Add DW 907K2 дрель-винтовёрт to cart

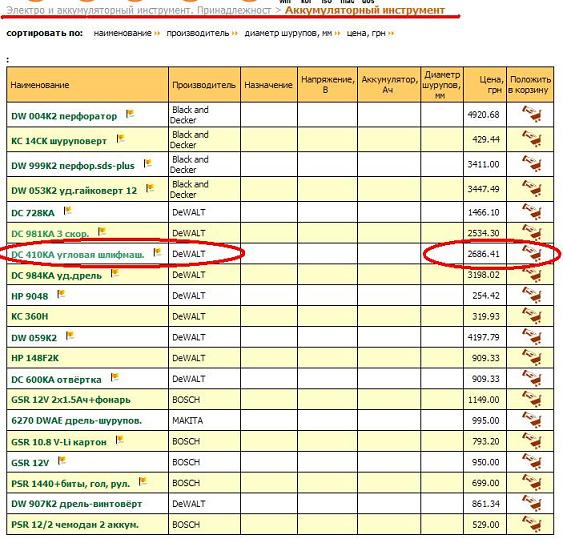click(531, 503)
